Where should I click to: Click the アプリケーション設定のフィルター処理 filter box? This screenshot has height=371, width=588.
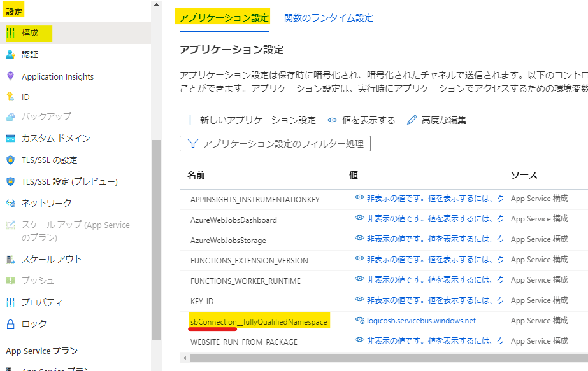click(x=275, y=144)
